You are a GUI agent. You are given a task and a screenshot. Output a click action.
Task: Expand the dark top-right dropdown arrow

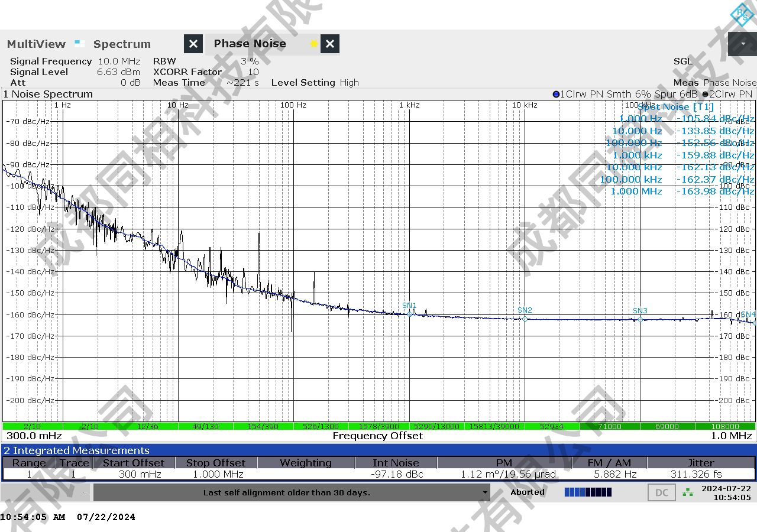coord(743,44)
